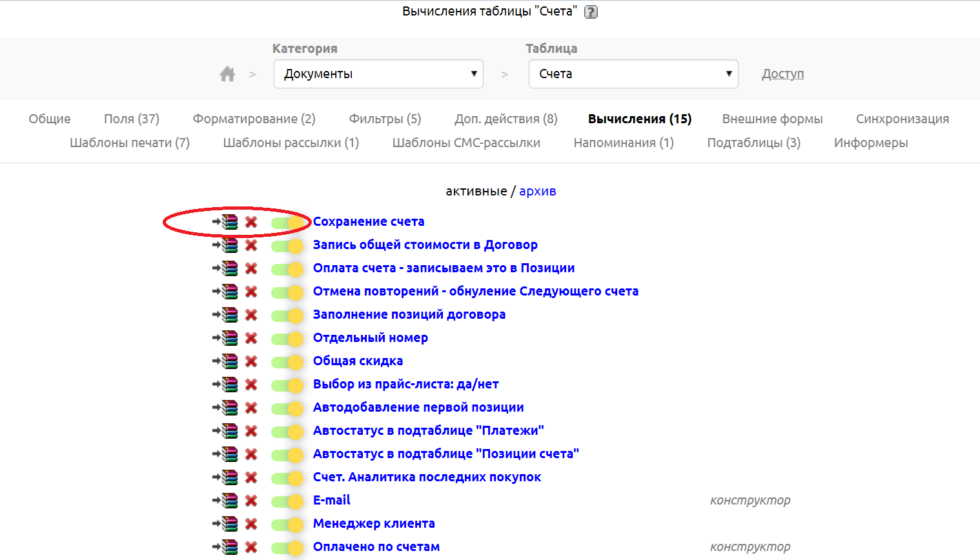Image resolution: width=980 pixels, height=560 pixels.
Task: Switch to the 'Поля (37)' tab
Action: (x=132, y=119)
